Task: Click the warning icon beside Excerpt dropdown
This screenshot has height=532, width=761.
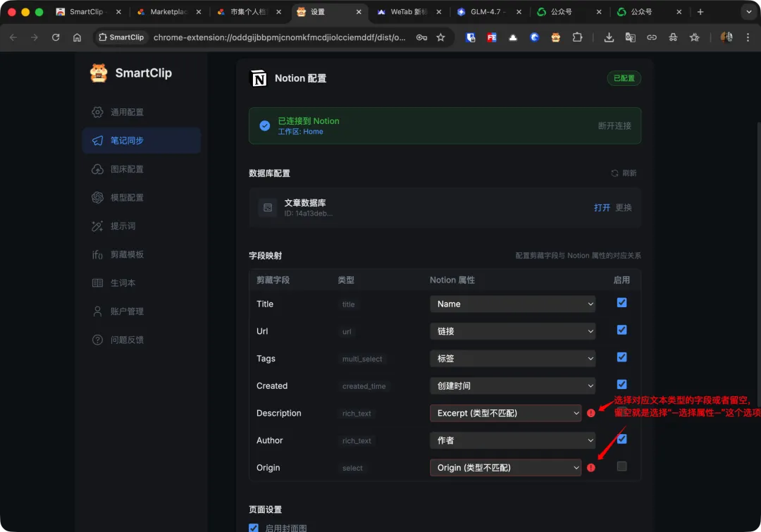Action: click(590, 413)
